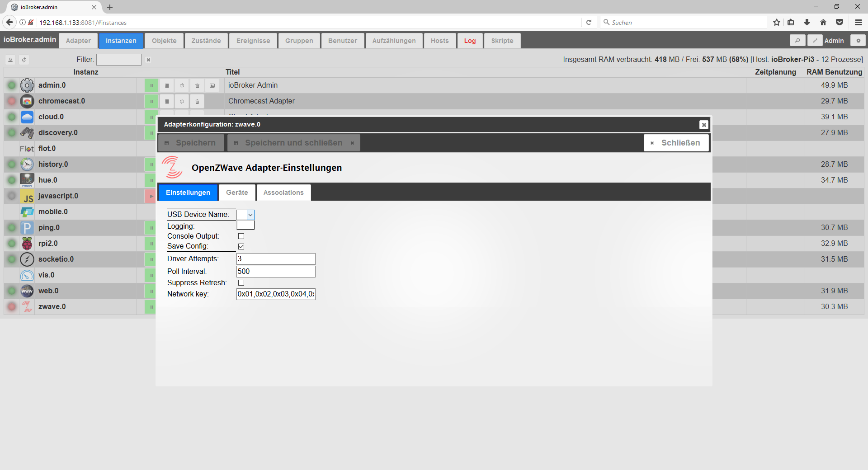
Task: Open the Hosts tab
Action: [x=439, y=41]
